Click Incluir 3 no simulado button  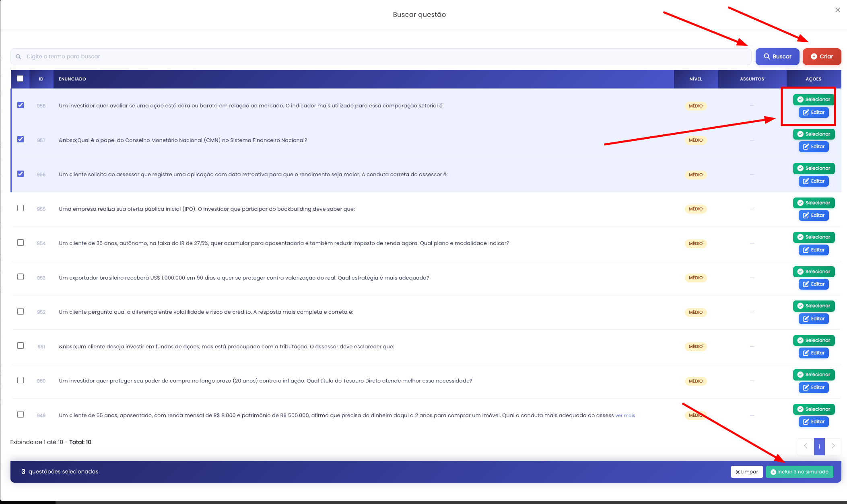800,472
